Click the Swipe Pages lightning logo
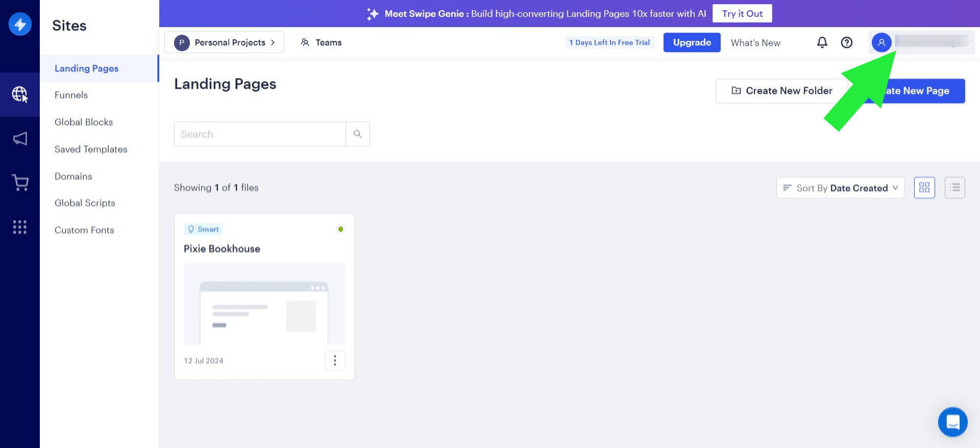 20,24
